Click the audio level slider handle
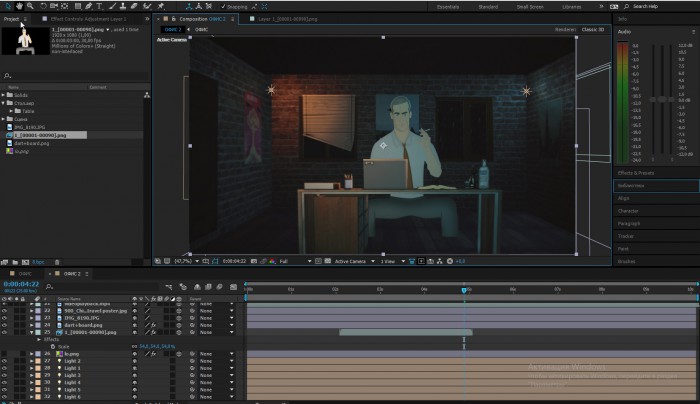This screenshot has height=404, width=700. click(x=662, y=99)
